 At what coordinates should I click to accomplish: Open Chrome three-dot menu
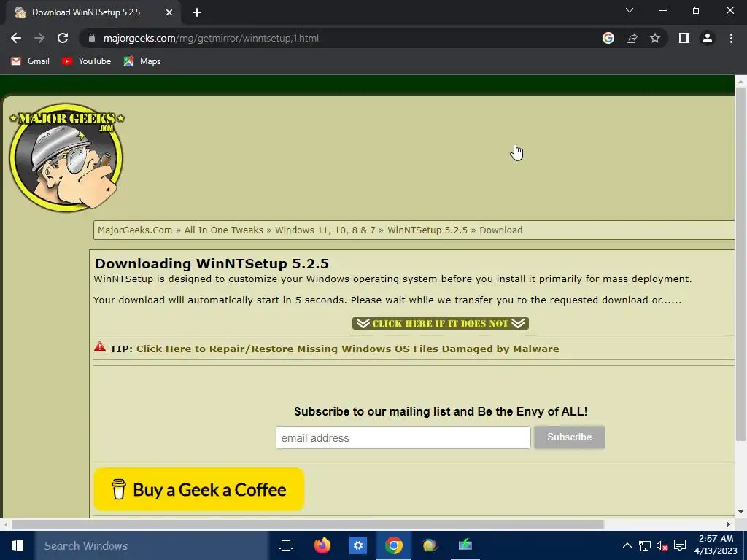click(731, 38)
